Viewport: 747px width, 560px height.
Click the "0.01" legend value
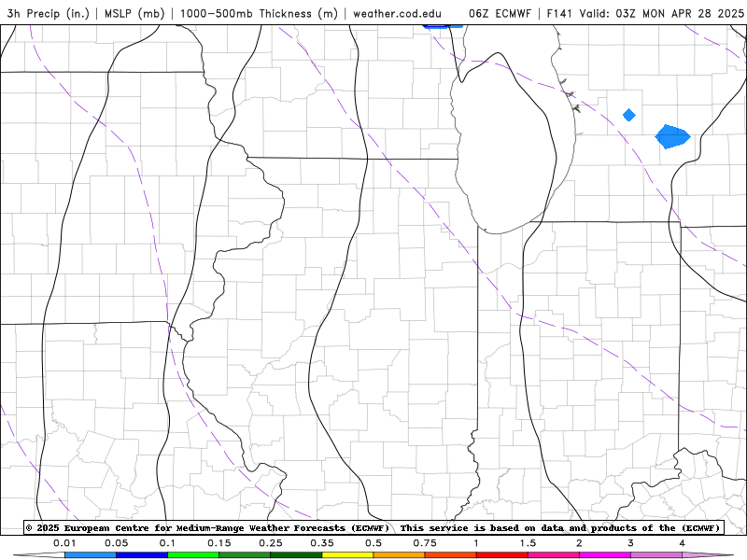coord(64,543)
